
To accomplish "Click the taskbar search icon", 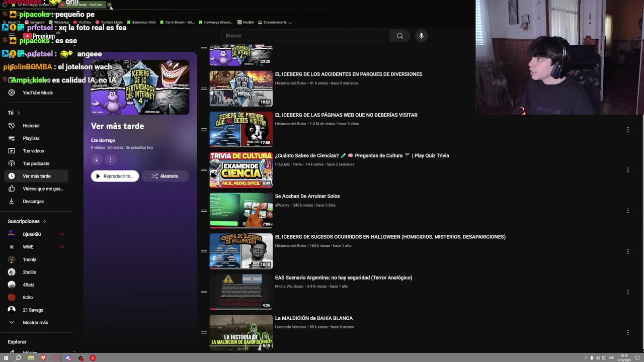I will (x=18, y=358).
